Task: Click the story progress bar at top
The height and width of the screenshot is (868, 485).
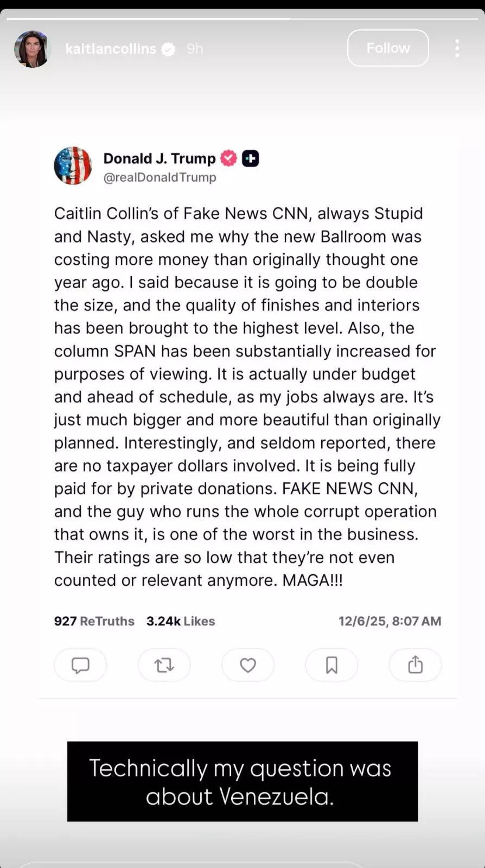Action: pos(242,19)
